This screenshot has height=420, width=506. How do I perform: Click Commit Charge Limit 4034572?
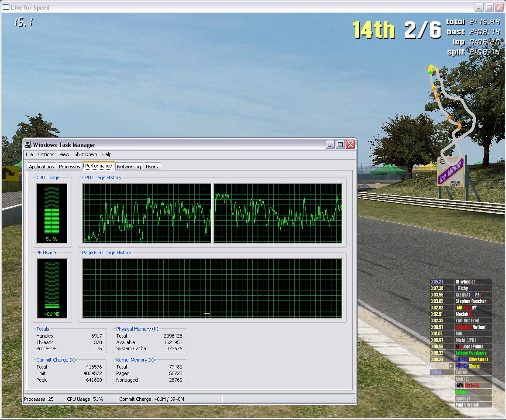(x=93, y=373)
